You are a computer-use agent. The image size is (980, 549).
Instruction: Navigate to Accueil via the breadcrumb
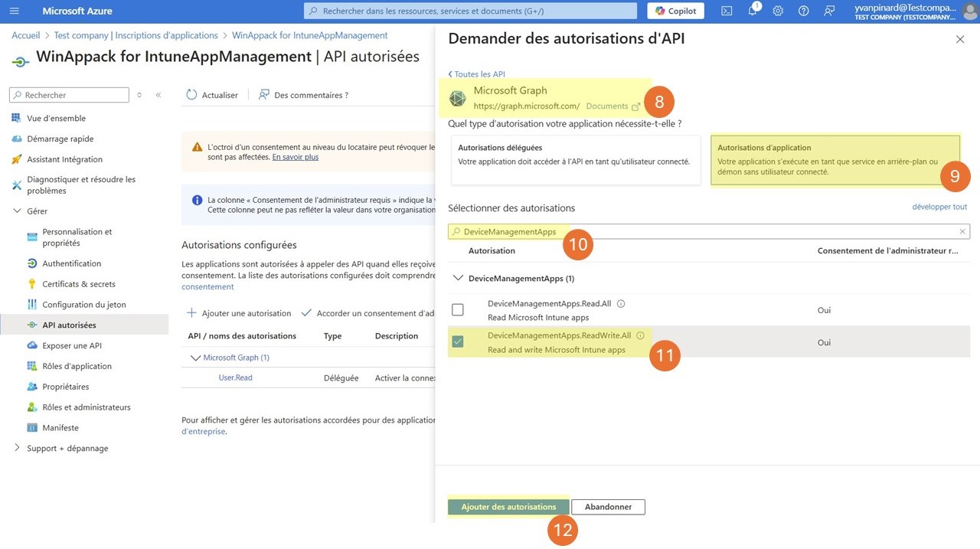(x=25, y=34)
